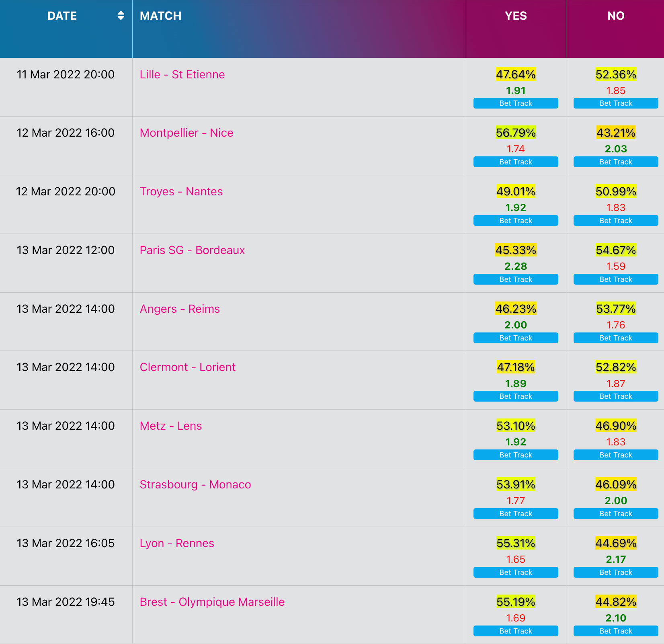Click NO Bet Track for Clermont - Lorient
The width and height of the screenshot is (664, 644).
tap(616, 396)
